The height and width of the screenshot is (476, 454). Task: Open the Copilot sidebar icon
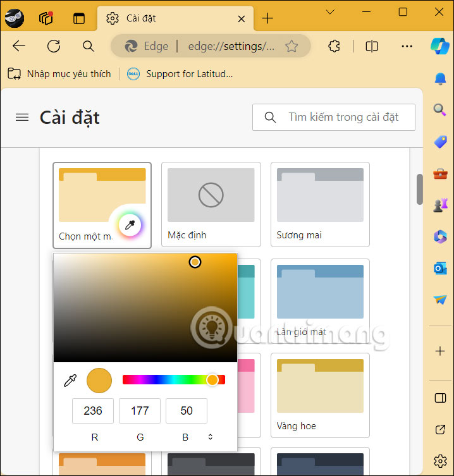pos(440,46)
